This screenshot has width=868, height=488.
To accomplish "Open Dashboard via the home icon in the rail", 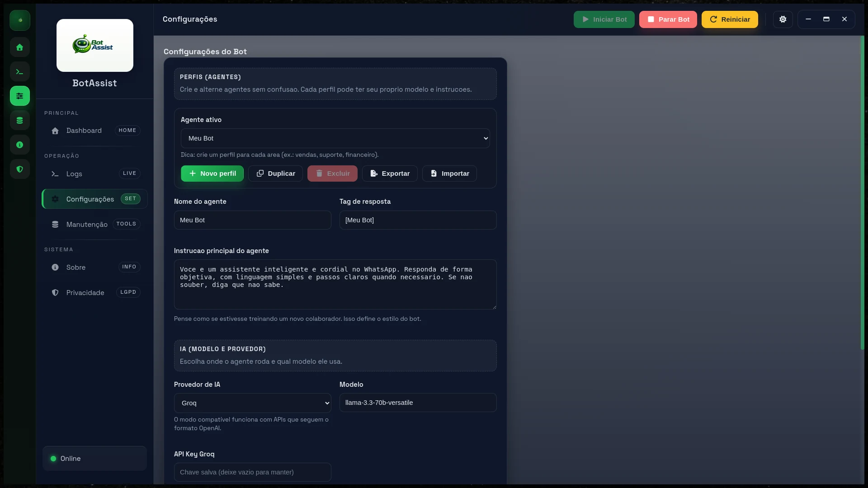I will pos(19,47).
